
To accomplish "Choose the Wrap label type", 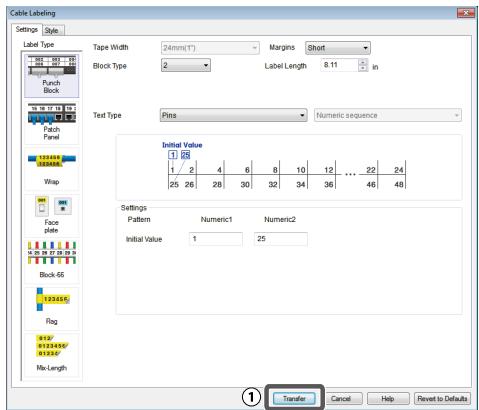I will [51, 169].
